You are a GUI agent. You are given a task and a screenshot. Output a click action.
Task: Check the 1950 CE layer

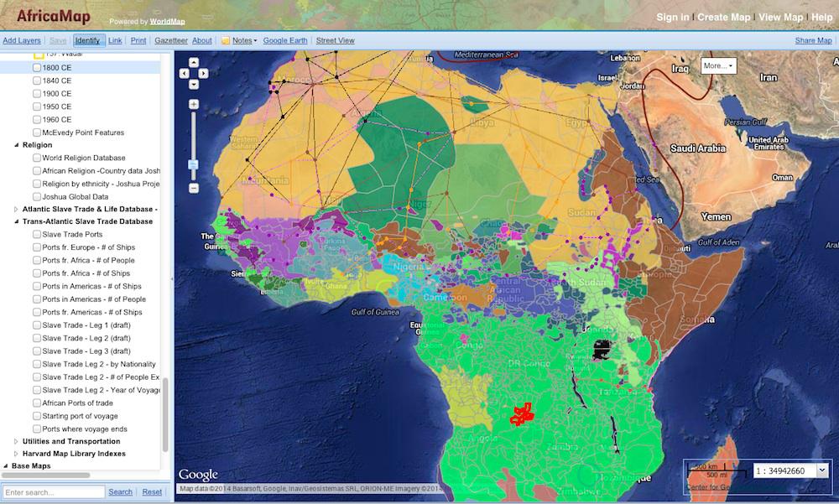[x=37, y=107]
